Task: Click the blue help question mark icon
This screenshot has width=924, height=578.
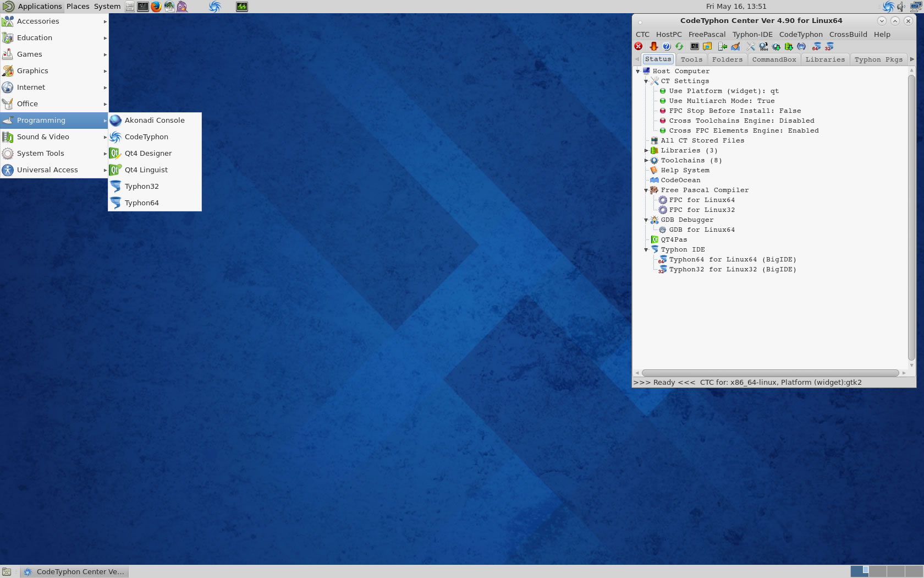Action: [x=667, y=47]
